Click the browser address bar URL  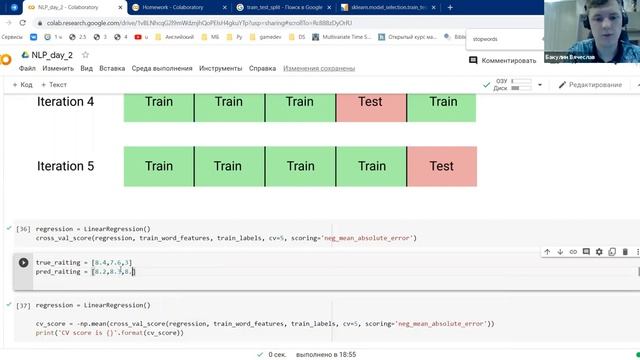199,23
